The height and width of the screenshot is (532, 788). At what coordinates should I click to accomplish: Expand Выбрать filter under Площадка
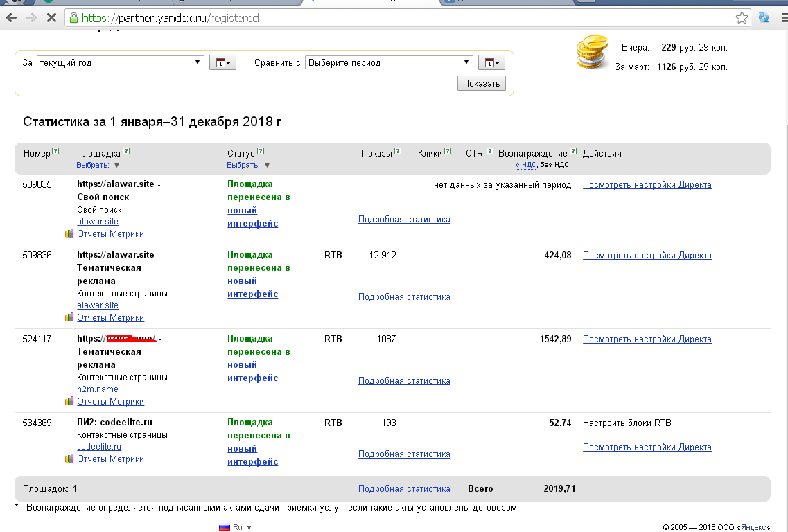tap(98, 166)
